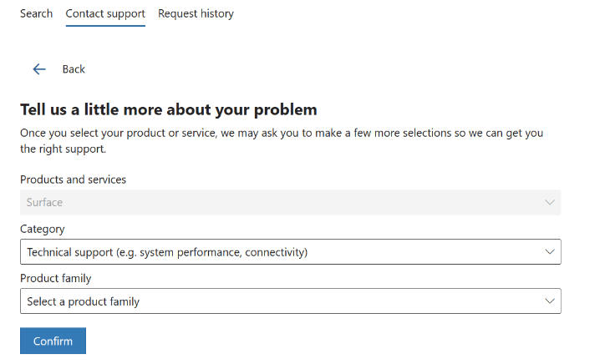The image size is (610, 364).
Task: Click the 'Surface' selected value text
Action: tap(44, 202)
